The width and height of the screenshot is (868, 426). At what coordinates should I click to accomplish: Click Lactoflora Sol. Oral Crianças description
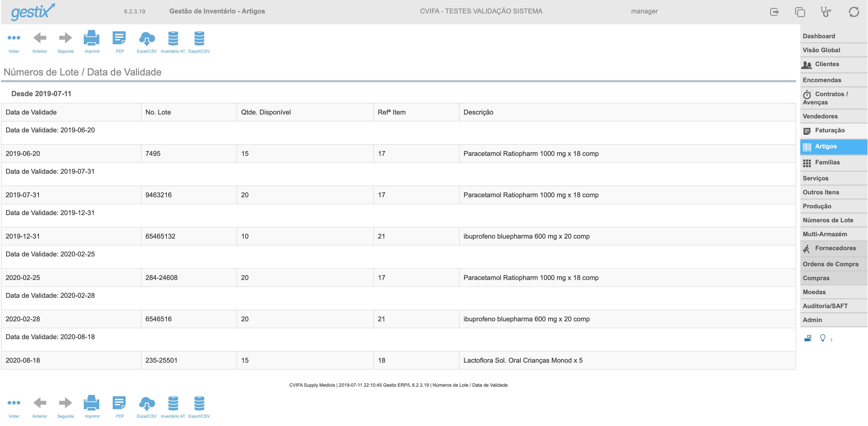point(523,361)
